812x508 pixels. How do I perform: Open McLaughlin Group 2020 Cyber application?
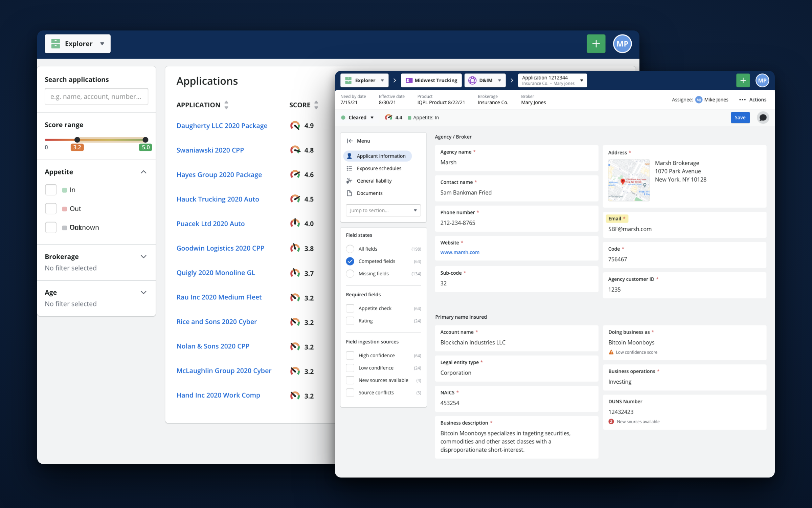pos(224,371)
